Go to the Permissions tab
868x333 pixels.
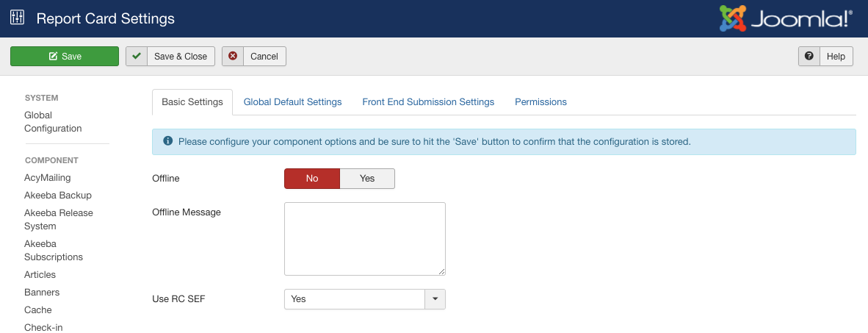[x=540, y=102]
